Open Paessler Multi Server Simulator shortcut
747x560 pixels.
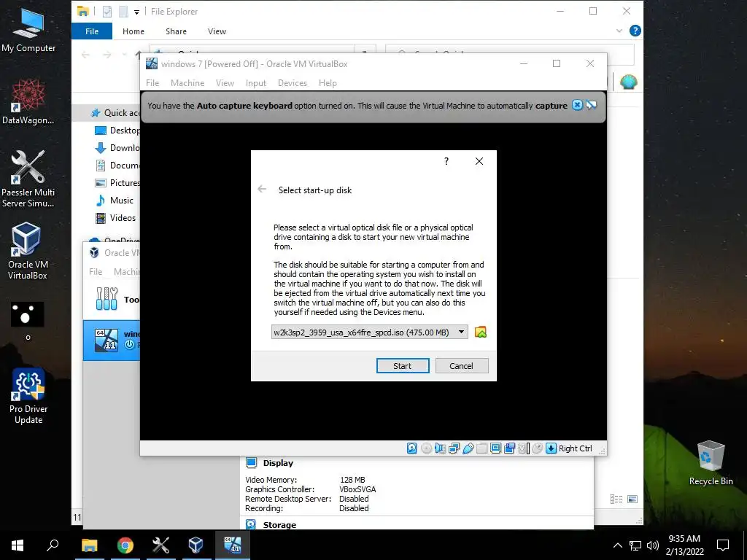click(28, 179)
